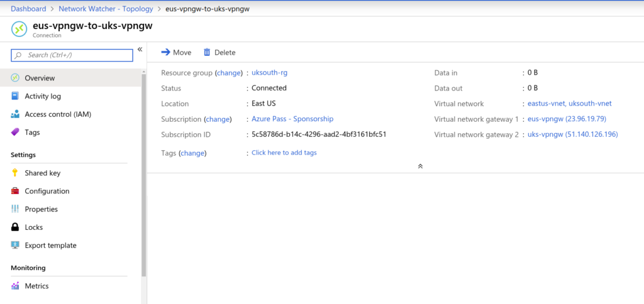Collapse the sidebar with double chevron
This screenshot has height=304, width=644.
(x=140, y=49)
